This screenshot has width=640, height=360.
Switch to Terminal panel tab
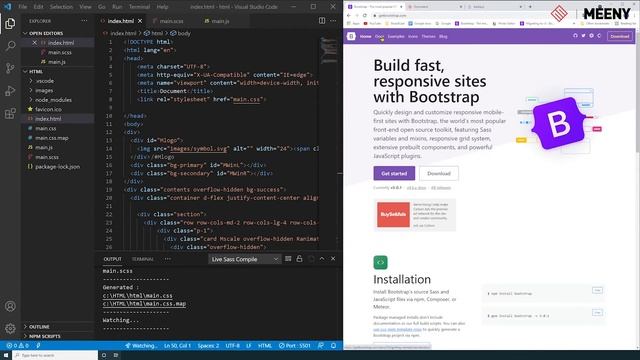point(142,259)
